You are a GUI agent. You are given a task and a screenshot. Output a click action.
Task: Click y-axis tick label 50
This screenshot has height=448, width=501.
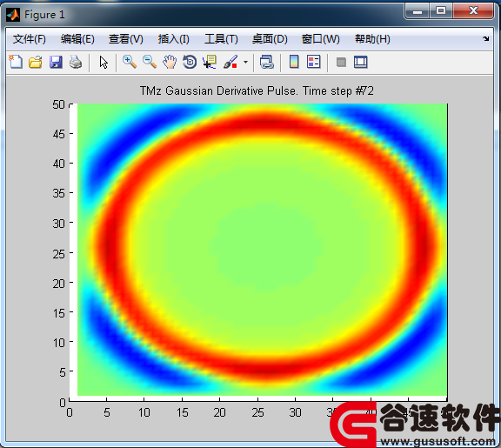(x=59, y=104)
